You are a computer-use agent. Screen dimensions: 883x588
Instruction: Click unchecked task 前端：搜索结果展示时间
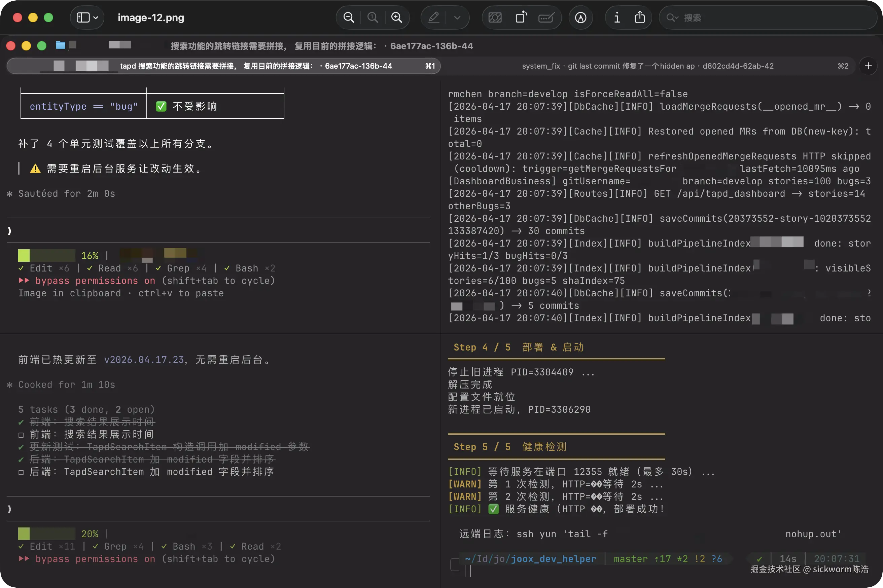coord(86,434)
